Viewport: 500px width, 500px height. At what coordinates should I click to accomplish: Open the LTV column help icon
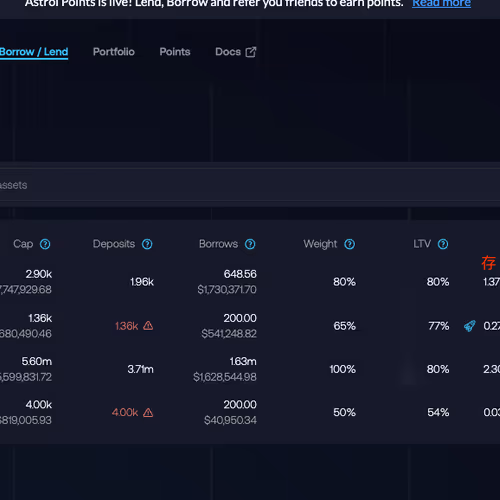pyautogui.click(x=443, y=244)
